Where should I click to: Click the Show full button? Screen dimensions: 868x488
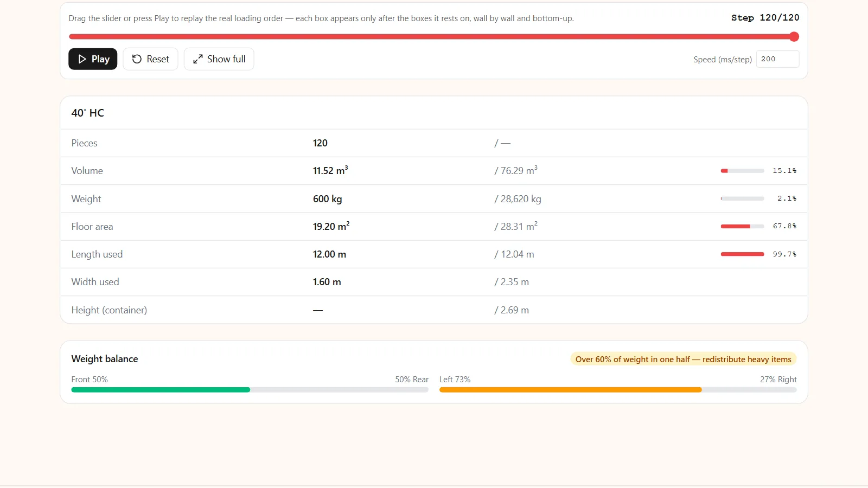219,59
